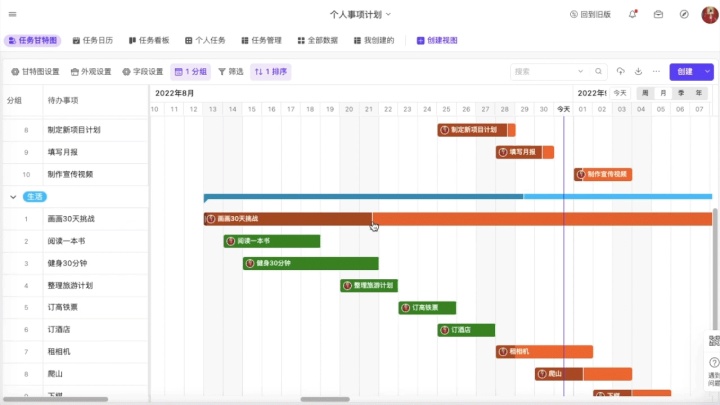The image size is (720, 405).
Task: Click progress edge of 画画30天挑战 bar
Action: tap(372, 219)
